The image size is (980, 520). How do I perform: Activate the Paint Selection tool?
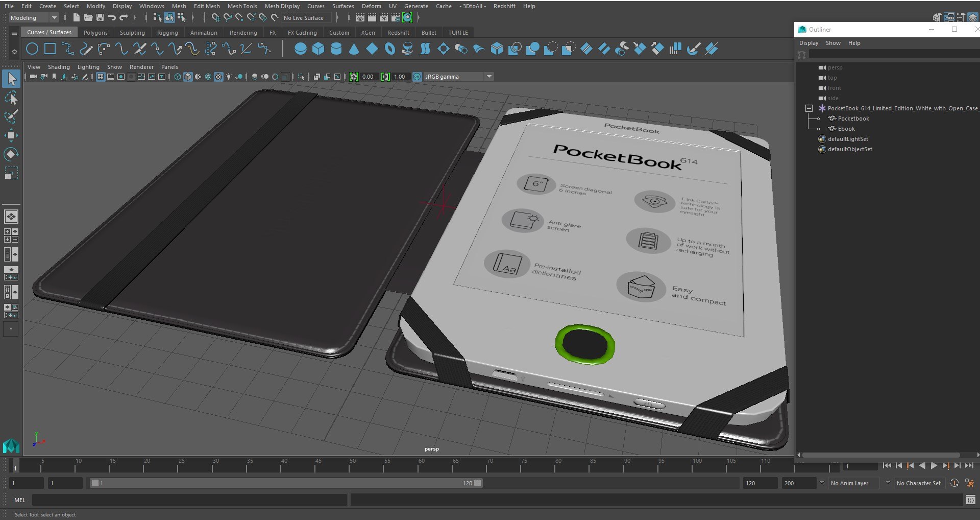tap(11, 116)
